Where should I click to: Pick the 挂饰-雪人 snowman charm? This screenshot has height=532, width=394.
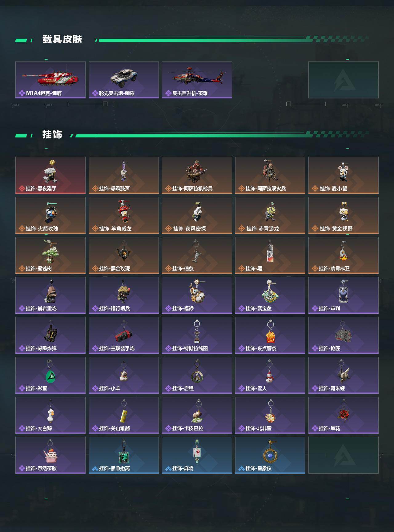click(270, 375)
